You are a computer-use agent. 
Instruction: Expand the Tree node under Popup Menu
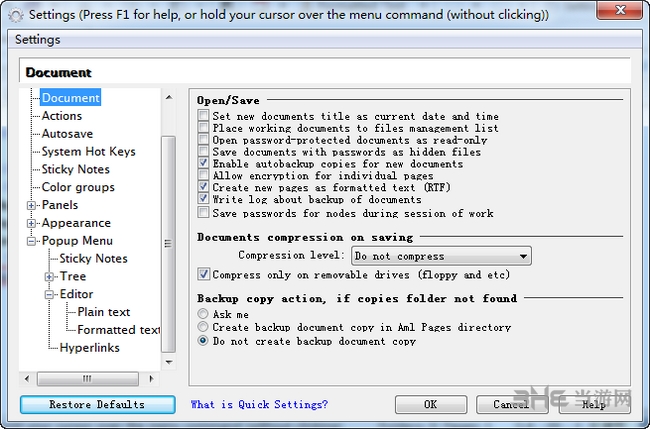(x=49, y=276)
